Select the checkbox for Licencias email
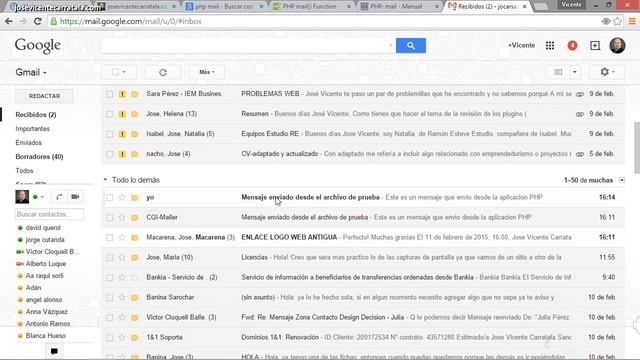 click(109, 258)
